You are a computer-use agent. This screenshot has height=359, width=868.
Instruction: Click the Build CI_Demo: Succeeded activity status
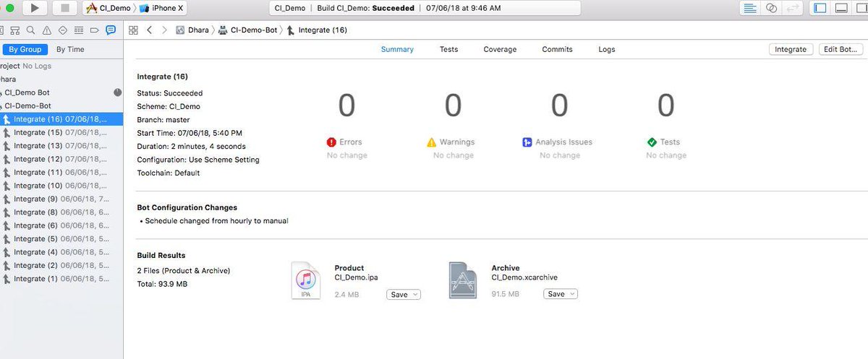366,8
